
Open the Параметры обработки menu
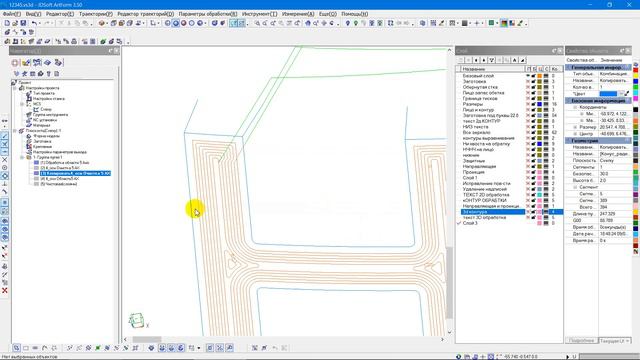pyautogui.click(x=208, y=14)
